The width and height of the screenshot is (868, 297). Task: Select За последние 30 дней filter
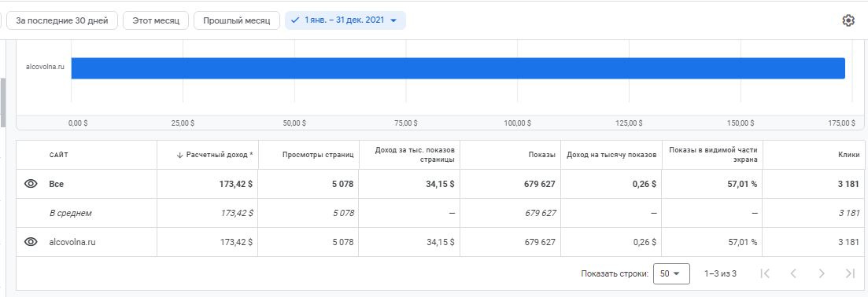click(62, 20)
